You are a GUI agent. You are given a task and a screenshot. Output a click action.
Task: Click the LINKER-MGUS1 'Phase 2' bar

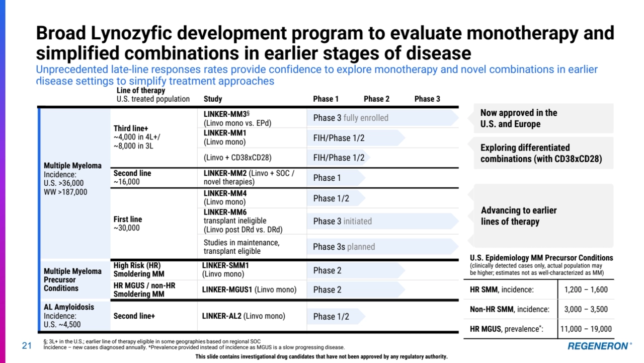tap(356, 289)
